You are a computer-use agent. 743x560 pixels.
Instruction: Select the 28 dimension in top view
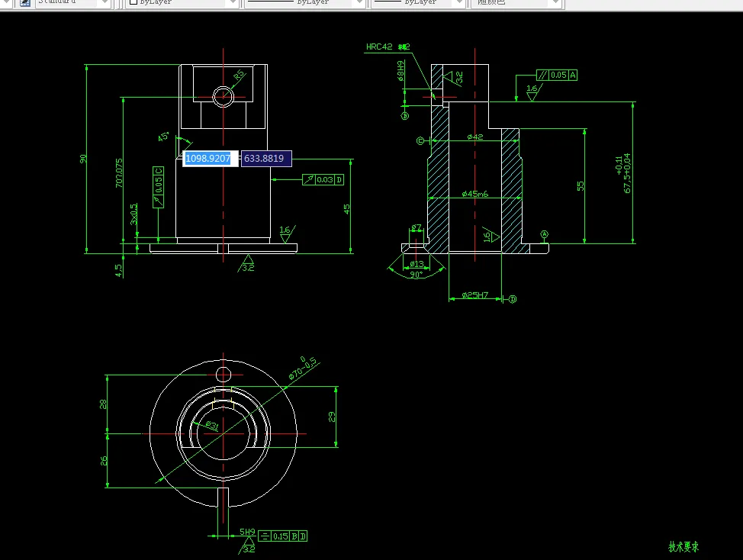103,404
